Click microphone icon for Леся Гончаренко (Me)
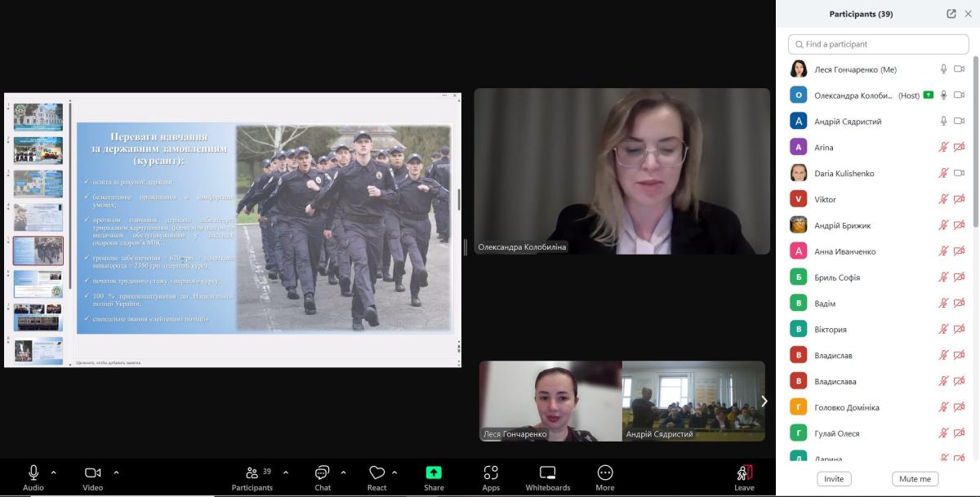The height and width of the screenshot is (497, 980). pos(943,69)
